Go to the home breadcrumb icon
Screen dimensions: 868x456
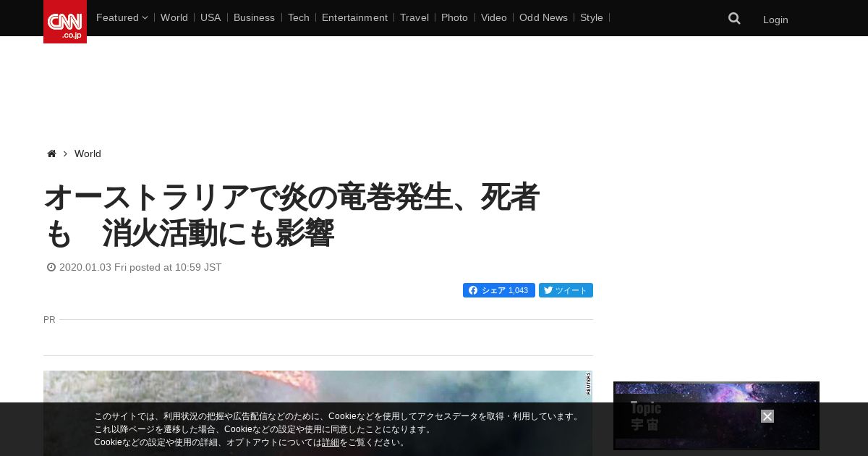point(51,153)
